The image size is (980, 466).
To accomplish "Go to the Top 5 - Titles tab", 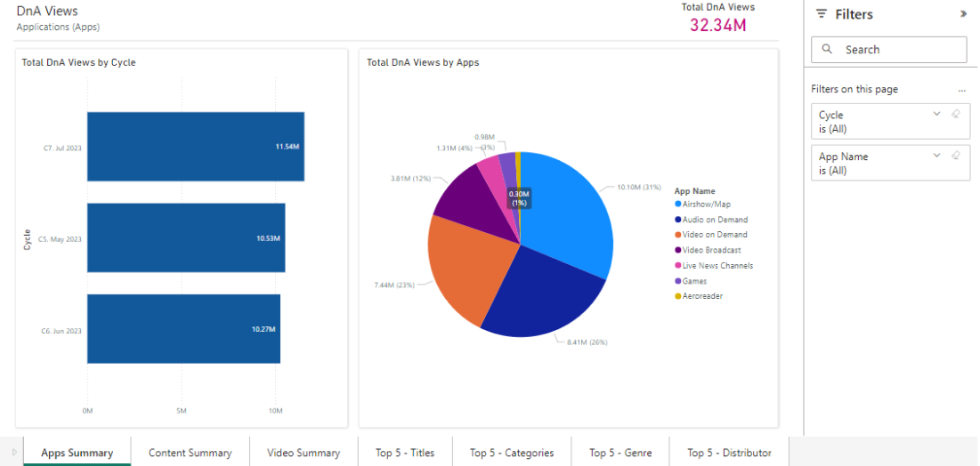I will (x=405, y=453).
